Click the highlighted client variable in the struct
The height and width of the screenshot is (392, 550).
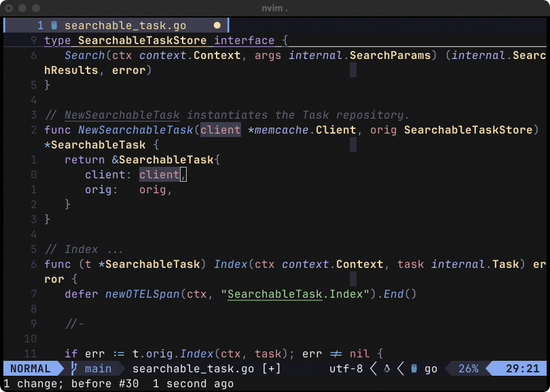point(158,174)
